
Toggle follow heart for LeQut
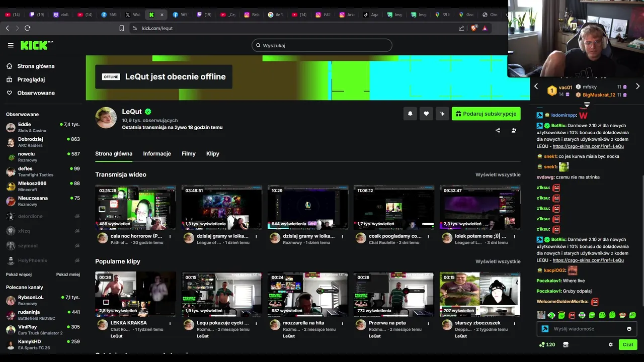pyautogui.click(x=426, y=114)
